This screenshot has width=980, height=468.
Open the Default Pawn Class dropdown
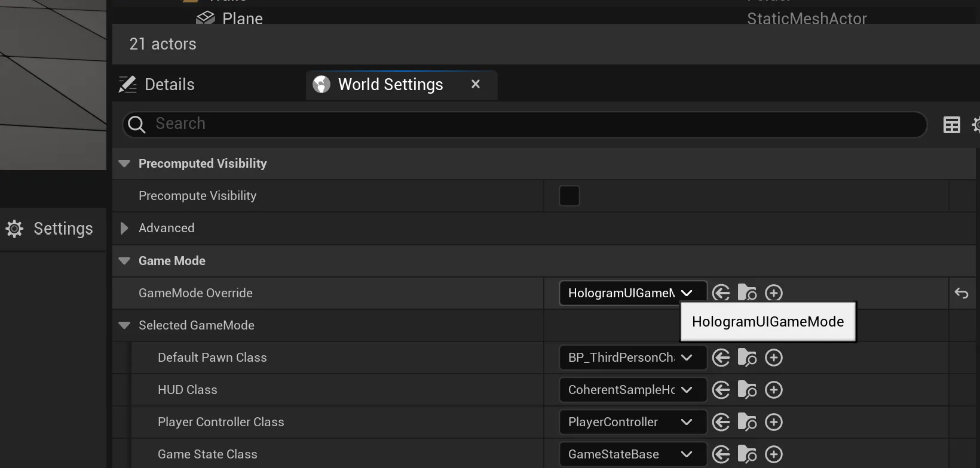pyautogui.click(x=632, y=358)
